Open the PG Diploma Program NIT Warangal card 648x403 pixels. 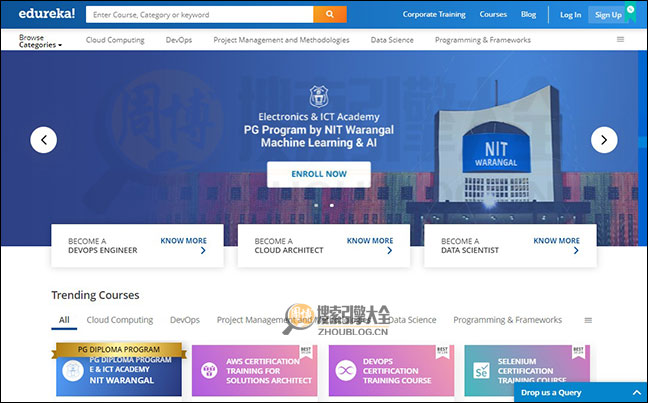pos(119,370)
